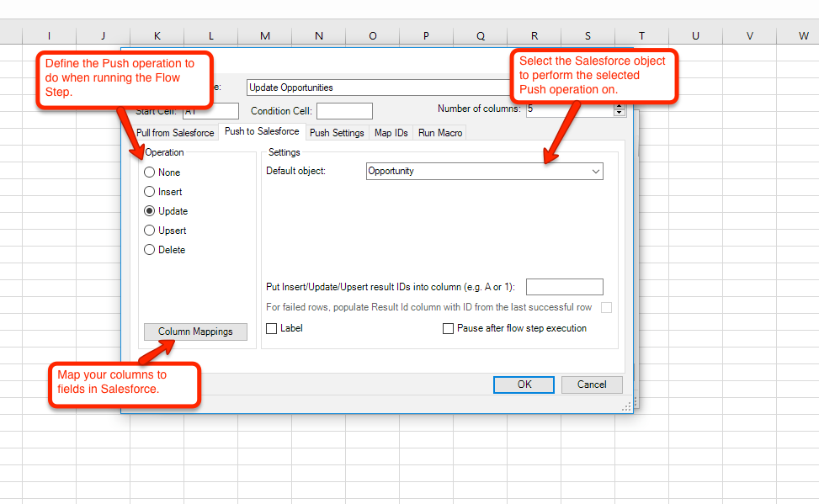
Task: Choose the Insert operation
Action: coord(149,192)
